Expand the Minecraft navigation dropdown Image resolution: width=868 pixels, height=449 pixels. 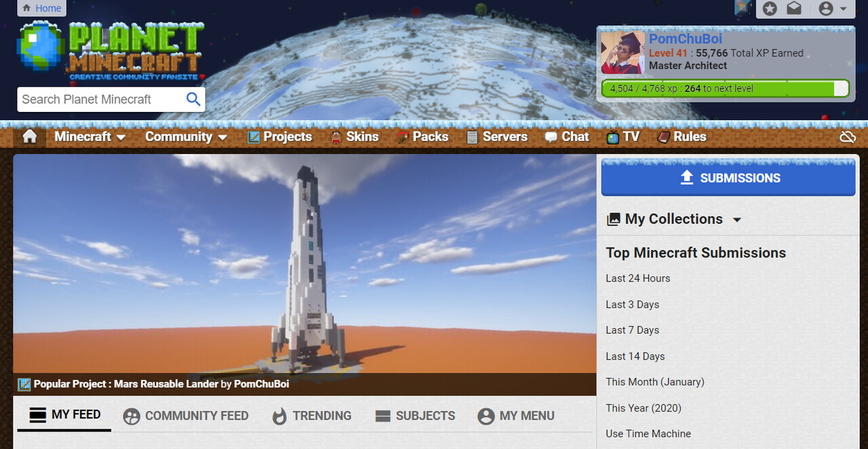coord(89,136)
